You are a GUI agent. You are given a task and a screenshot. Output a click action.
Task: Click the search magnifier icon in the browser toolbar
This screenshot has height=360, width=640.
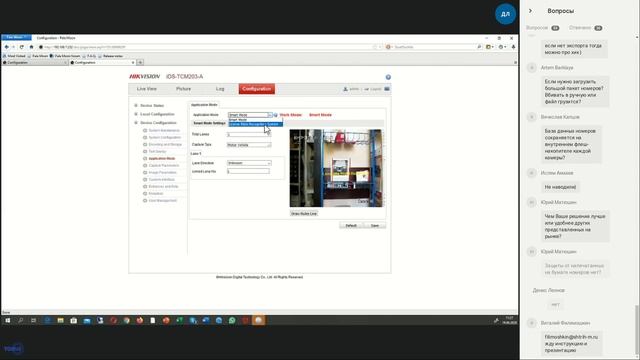[x=480, y=47]
